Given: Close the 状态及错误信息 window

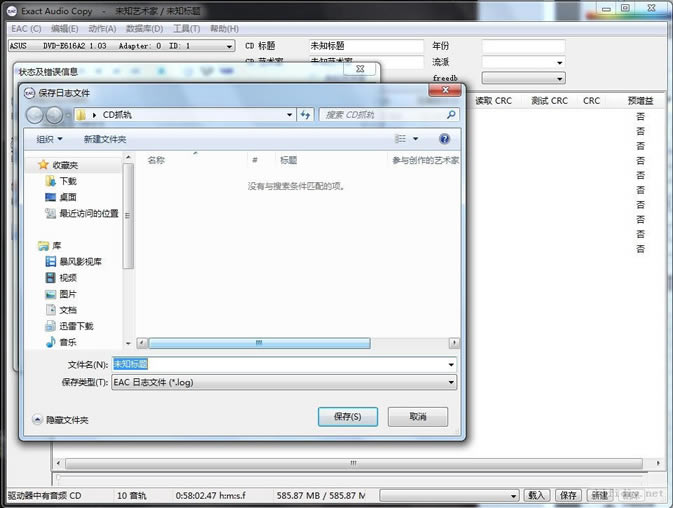Looking at the screenshot, I should tap(360, 69).
